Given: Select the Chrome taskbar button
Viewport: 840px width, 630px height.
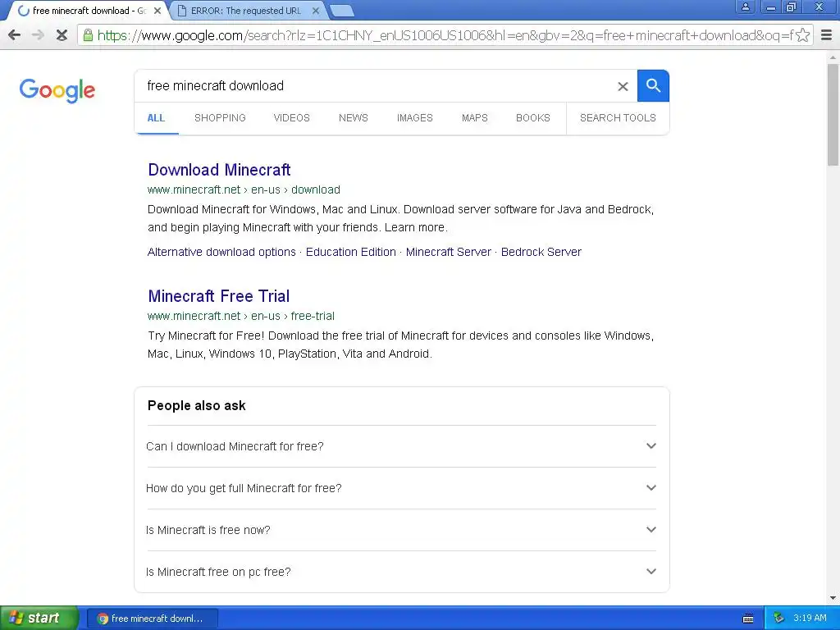Looking at the screenshot, I should tap(152, 619).
